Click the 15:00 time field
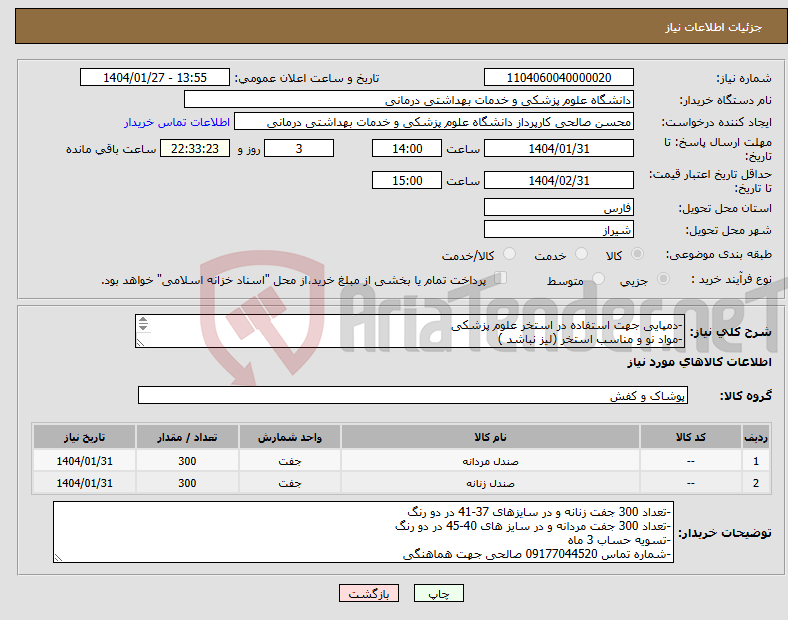788x620 pixels. [x=407, y=180]
